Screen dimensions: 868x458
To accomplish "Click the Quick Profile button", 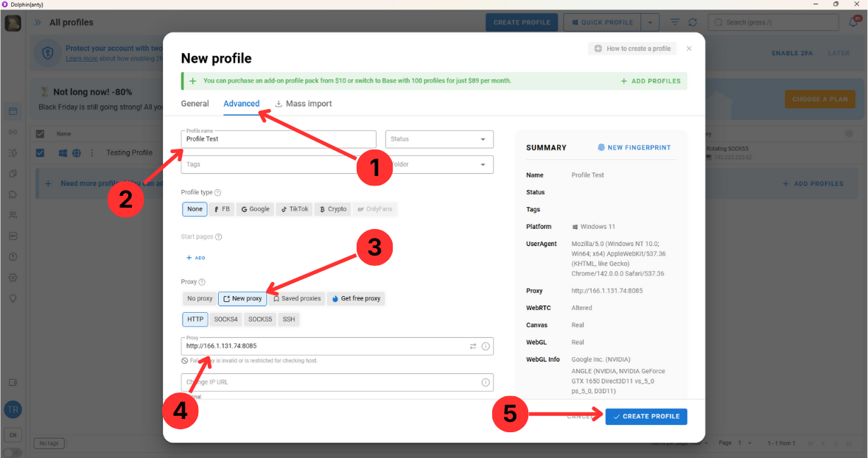I will coord(602,23).
